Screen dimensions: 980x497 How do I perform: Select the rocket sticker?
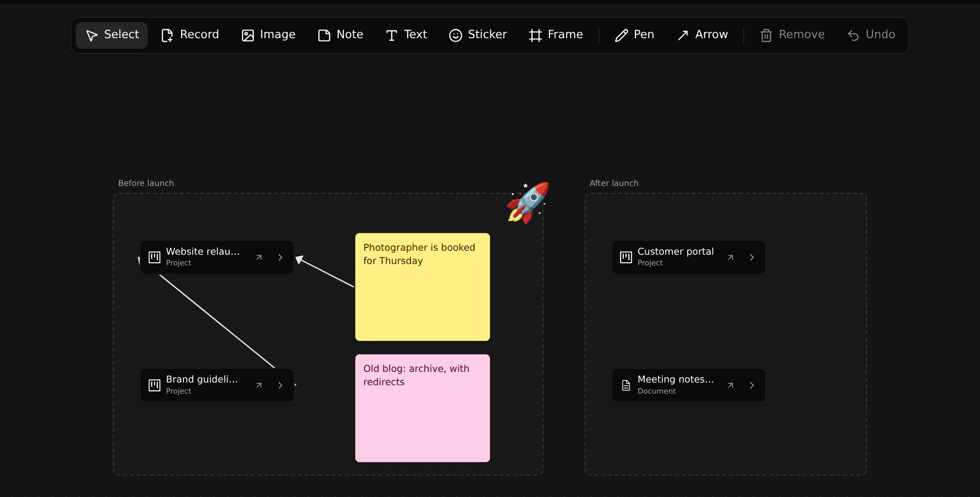[528, 203]
